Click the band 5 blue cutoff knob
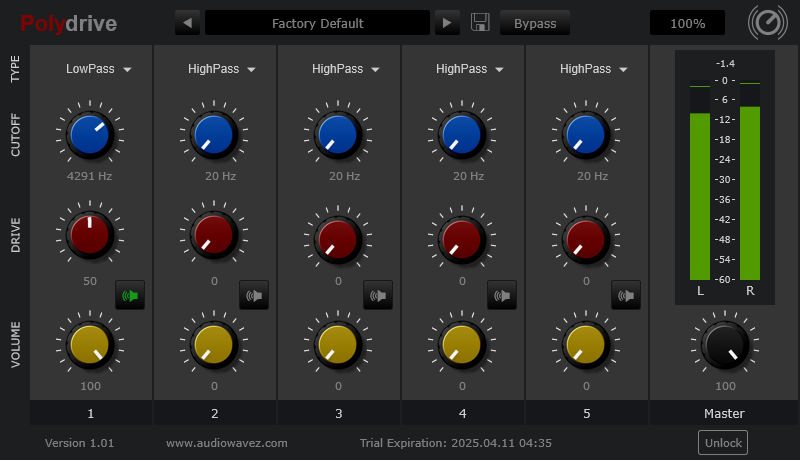800x460 pixels. 586,135
